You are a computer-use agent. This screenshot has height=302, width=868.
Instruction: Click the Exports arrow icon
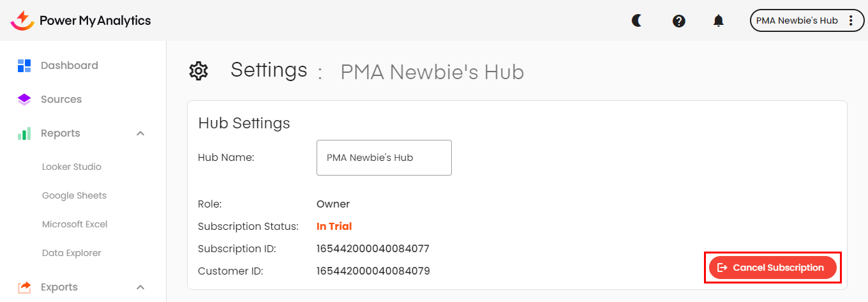click(24, 287)
